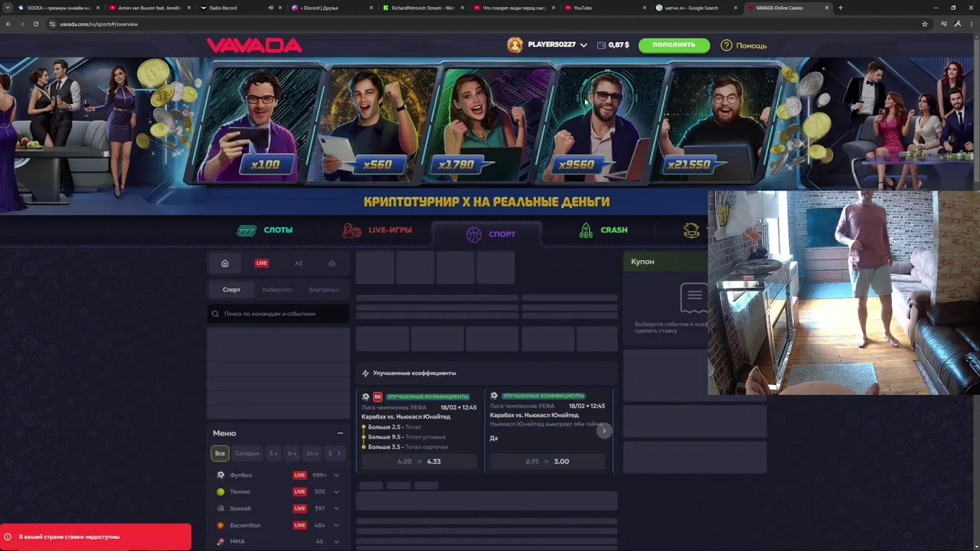Expand the MMA category chevron
The image size is (980, 551).
(x=336, y=542)
